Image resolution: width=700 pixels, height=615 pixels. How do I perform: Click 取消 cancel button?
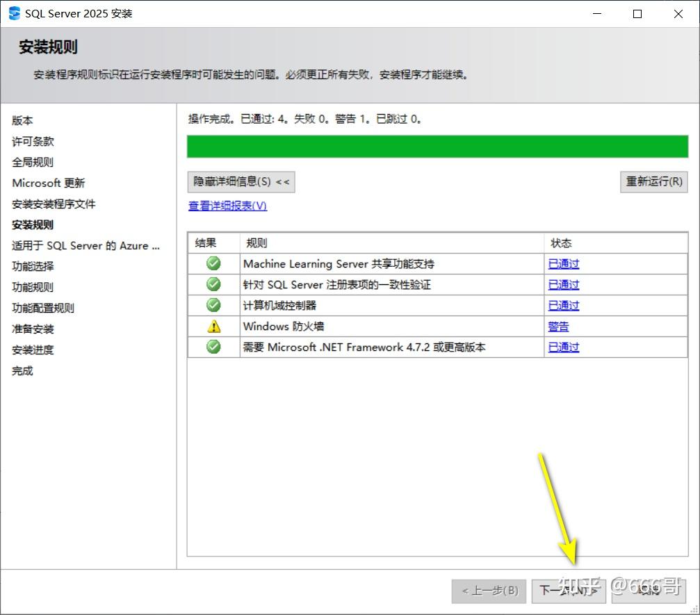click(x=649, y=591)
